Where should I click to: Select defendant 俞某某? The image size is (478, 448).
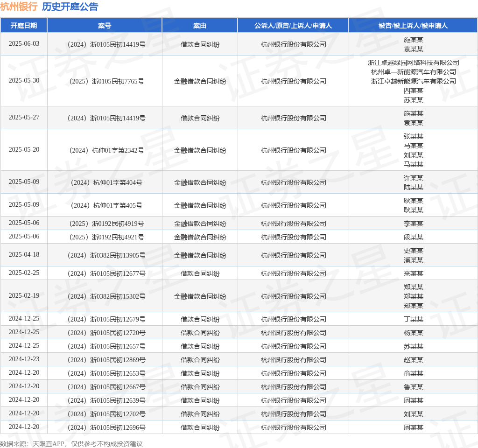coord(414,374)
